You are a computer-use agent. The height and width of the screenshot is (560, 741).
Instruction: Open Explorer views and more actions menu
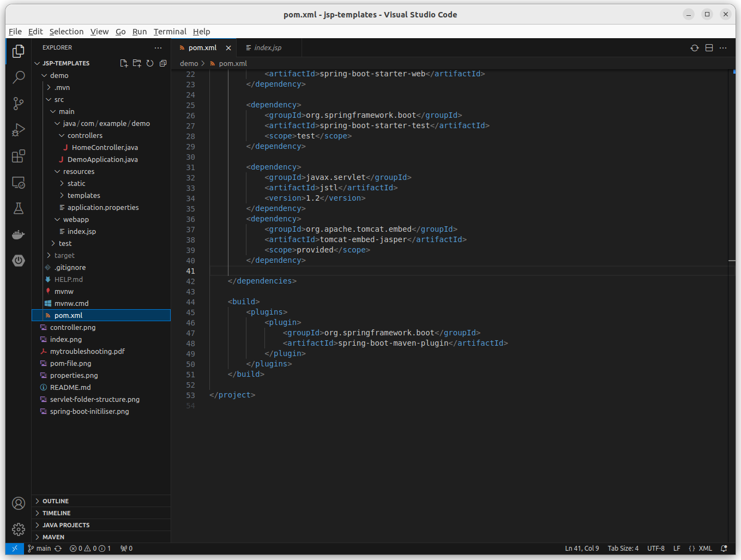[158, 48]
